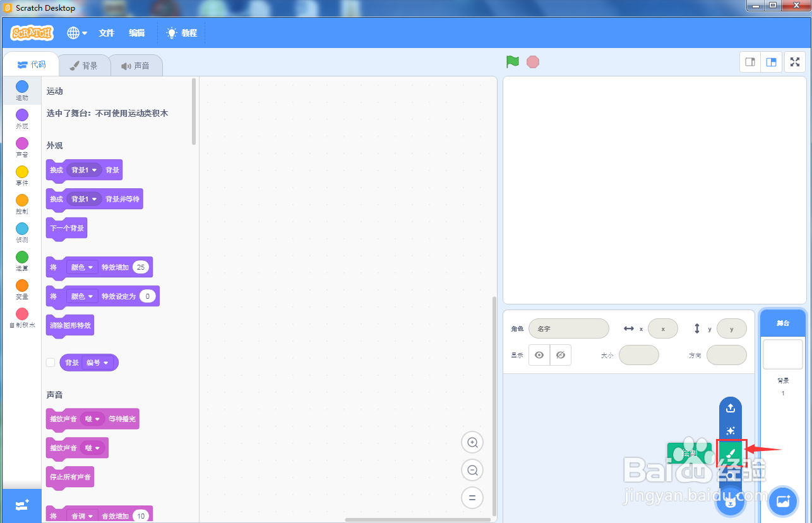Switch to large stage layout
Image resolution: width=812 pixels, height=523 pixels.
pyautogui.click(x=771, y=62)
